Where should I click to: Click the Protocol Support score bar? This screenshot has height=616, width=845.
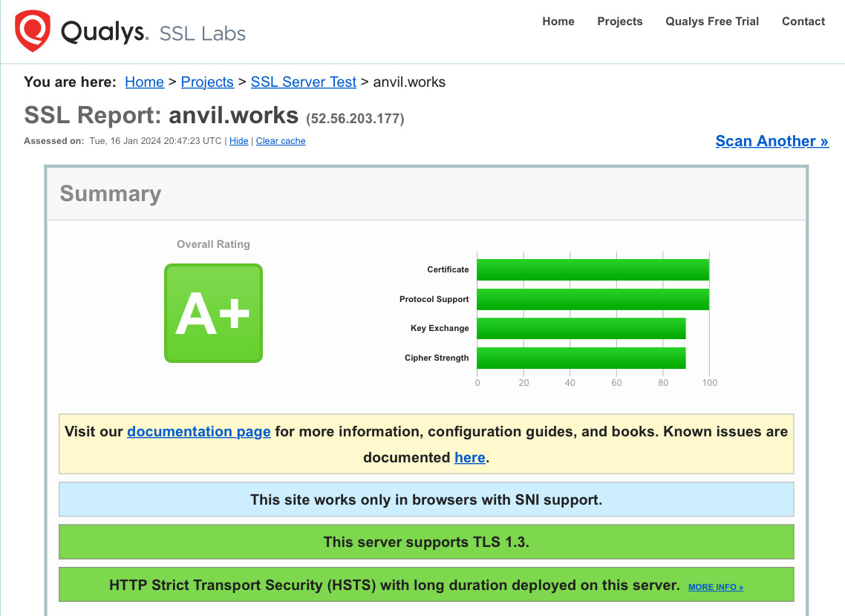pyautogui.click(x=593, y=299)
